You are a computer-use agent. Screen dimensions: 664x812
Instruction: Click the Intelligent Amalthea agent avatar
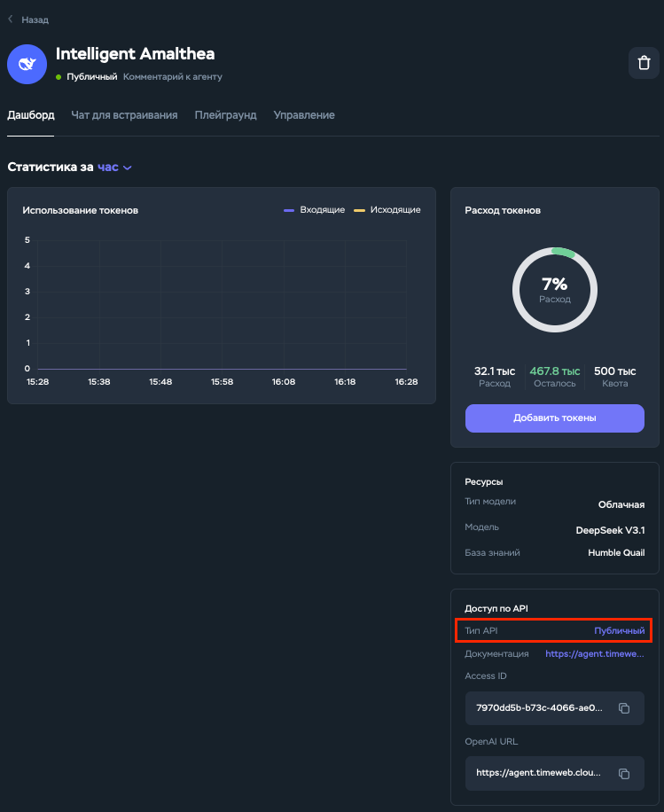26,65
